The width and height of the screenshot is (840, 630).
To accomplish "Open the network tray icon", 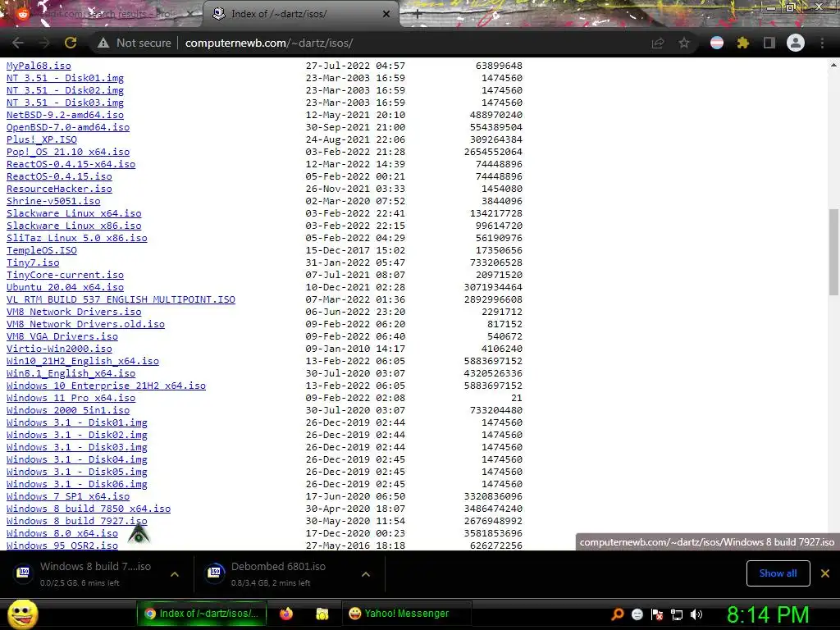I will click(x=677, y=614).
